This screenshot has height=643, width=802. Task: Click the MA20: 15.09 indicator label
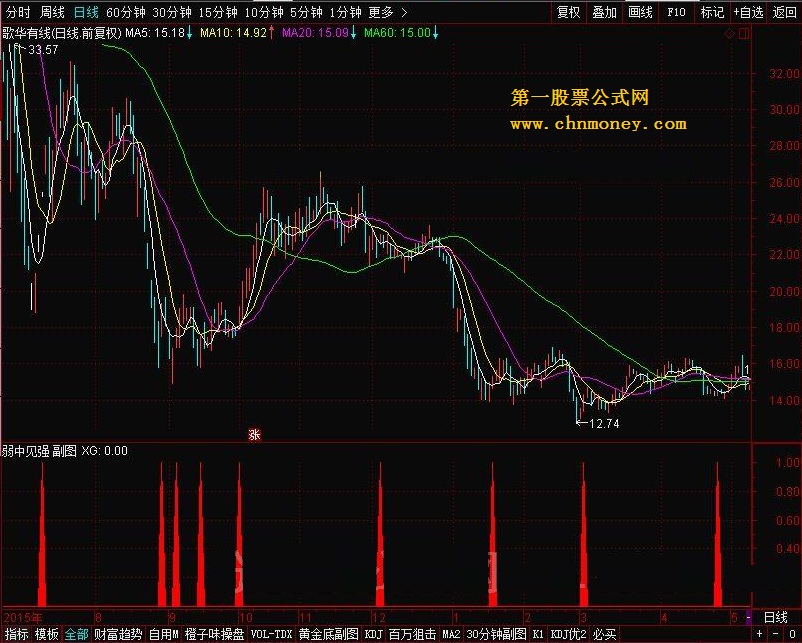(319, 33)
